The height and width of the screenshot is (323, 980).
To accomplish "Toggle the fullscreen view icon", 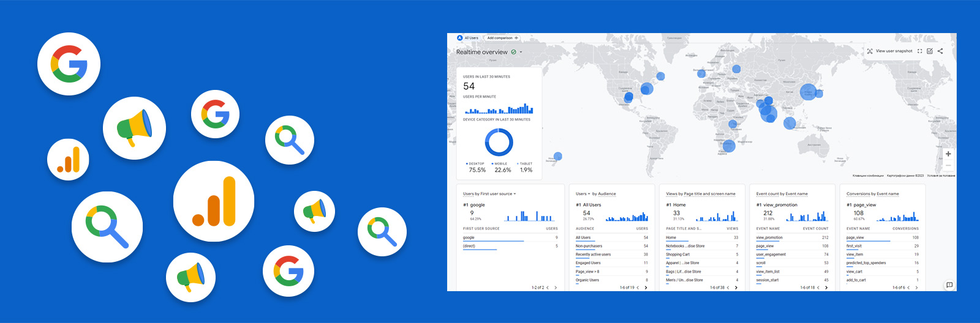I will point(919,51).
